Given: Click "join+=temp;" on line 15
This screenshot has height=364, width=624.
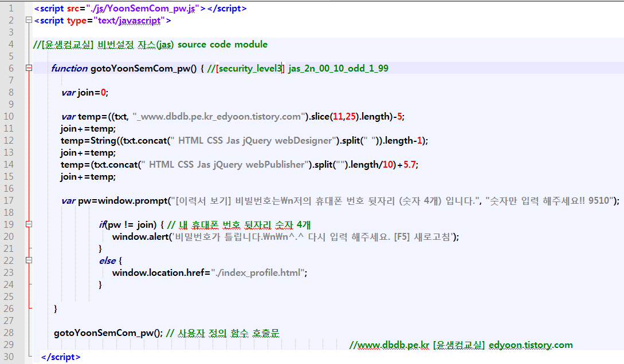Looking at the screenshot, I should tap(88, 176).
